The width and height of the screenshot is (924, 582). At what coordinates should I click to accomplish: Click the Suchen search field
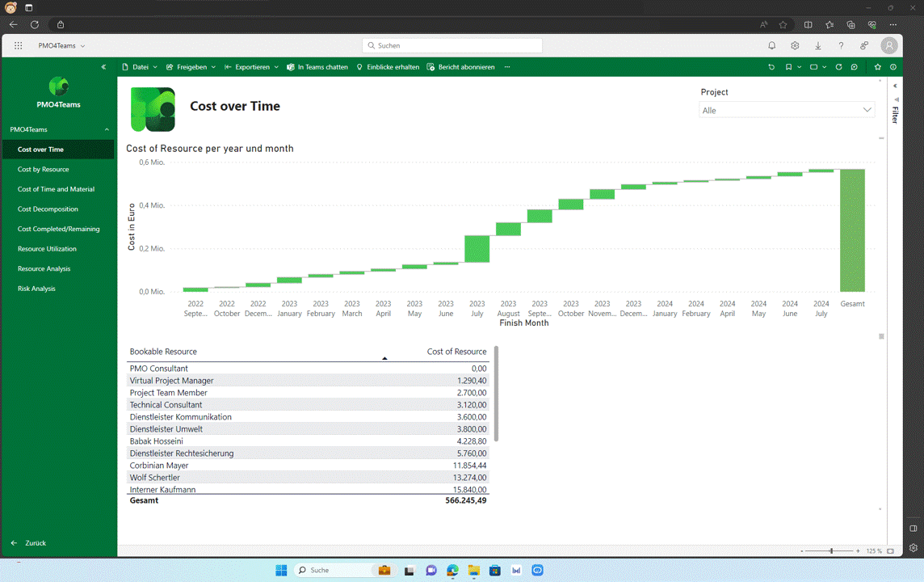pyautogui.click(x=452, y=46)
